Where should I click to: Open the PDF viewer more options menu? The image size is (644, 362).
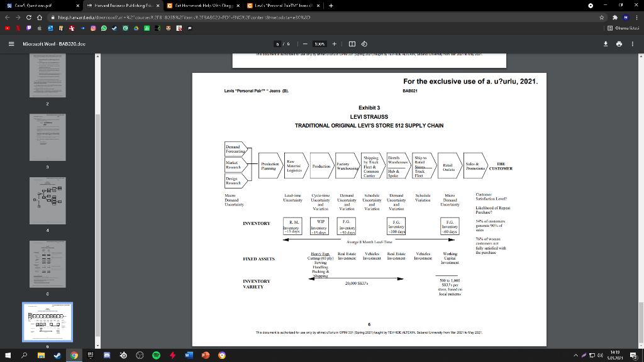(632, 44)
